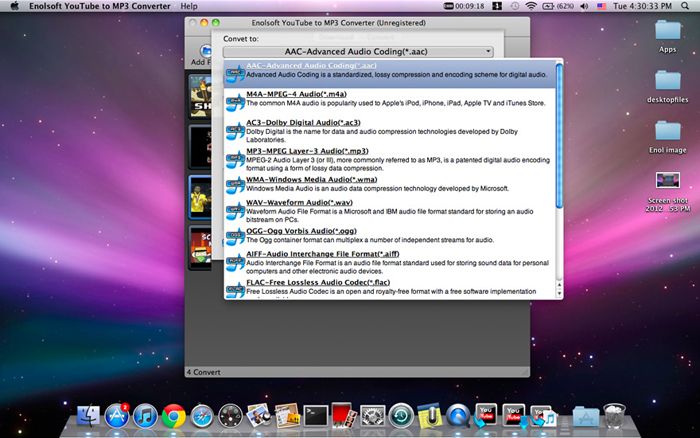Click the FLAC format music icon
Image resolution: width=700 pixels, height=438 pixels.
[235, 289]
